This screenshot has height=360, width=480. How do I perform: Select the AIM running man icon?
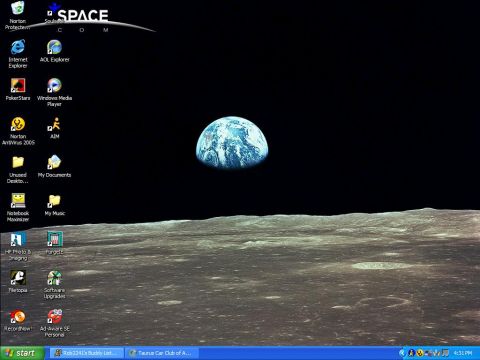coord(54,124)
